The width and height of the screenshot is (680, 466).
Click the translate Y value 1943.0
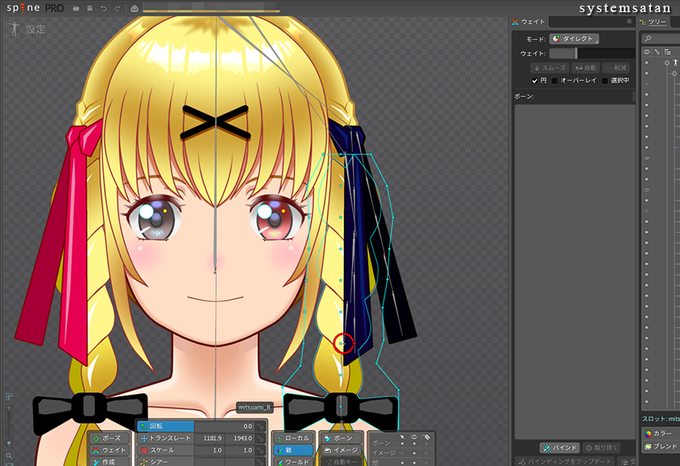point(240,438)
